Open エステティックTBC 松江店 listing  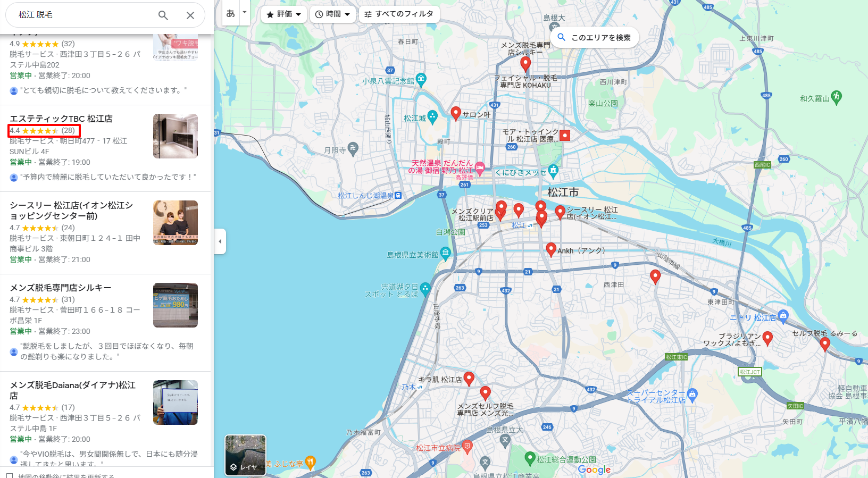(x=61, y=119)
